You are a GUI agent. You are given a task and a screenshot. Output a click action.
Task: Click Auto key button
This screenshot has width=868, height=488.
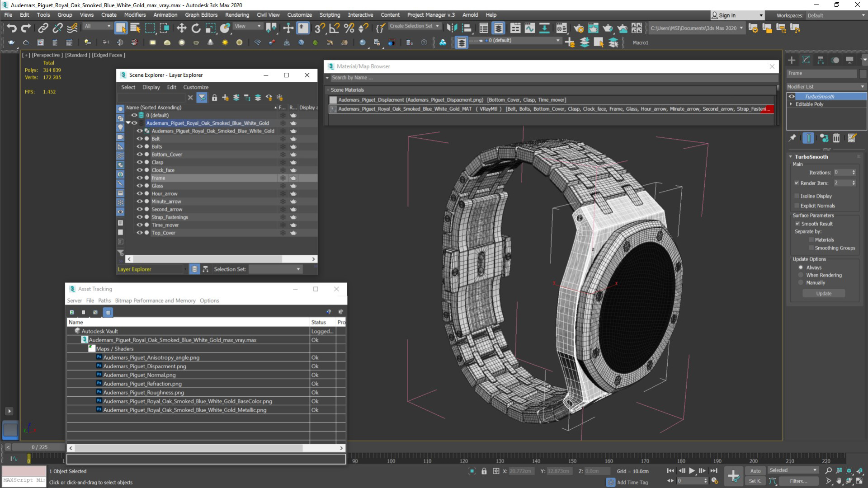[x=755, y=471]
